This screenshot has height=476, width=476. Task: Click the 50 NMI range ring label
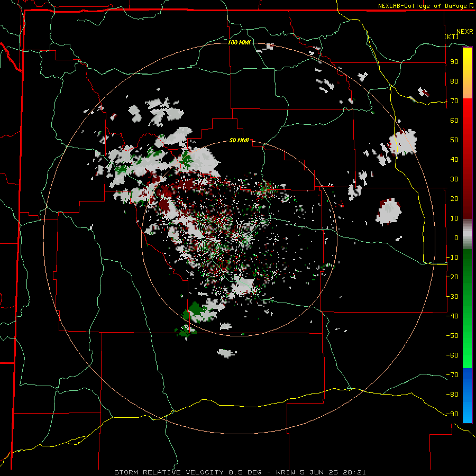[239, 140]
